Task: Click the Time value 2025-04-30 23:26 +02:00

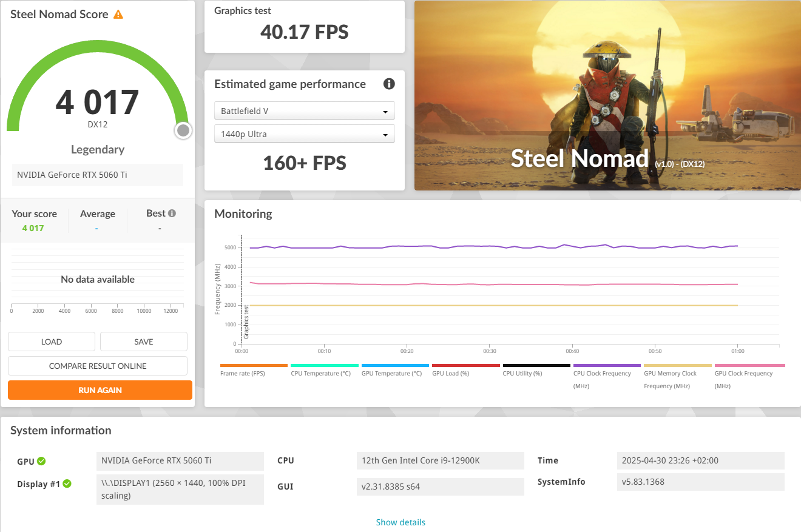Action: click(x=700, y=460)
